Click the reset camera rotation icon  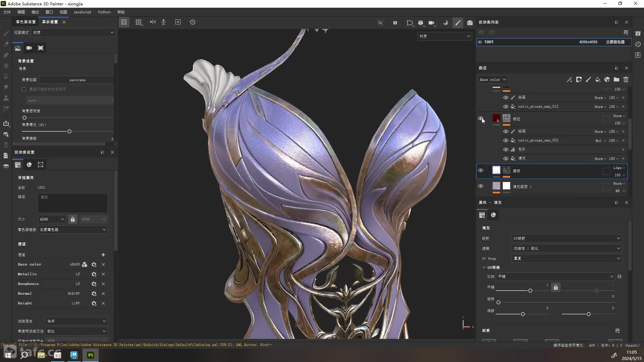[193, 22]
